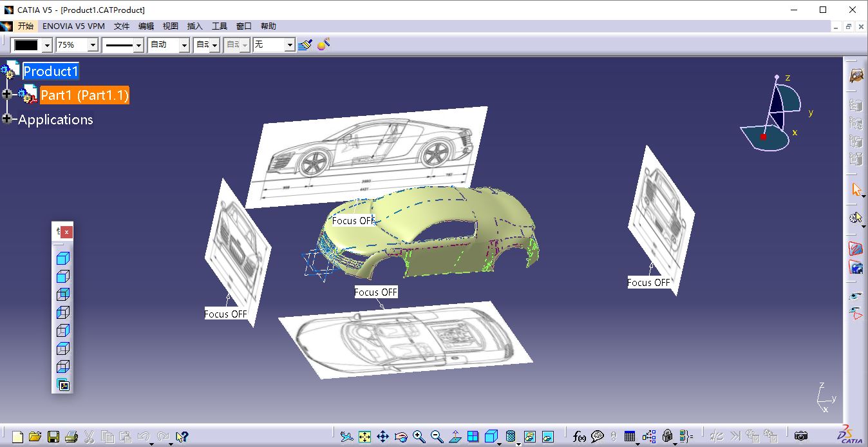
Task: Select the Rotate view tool
Action: click(x=401, y=437)
